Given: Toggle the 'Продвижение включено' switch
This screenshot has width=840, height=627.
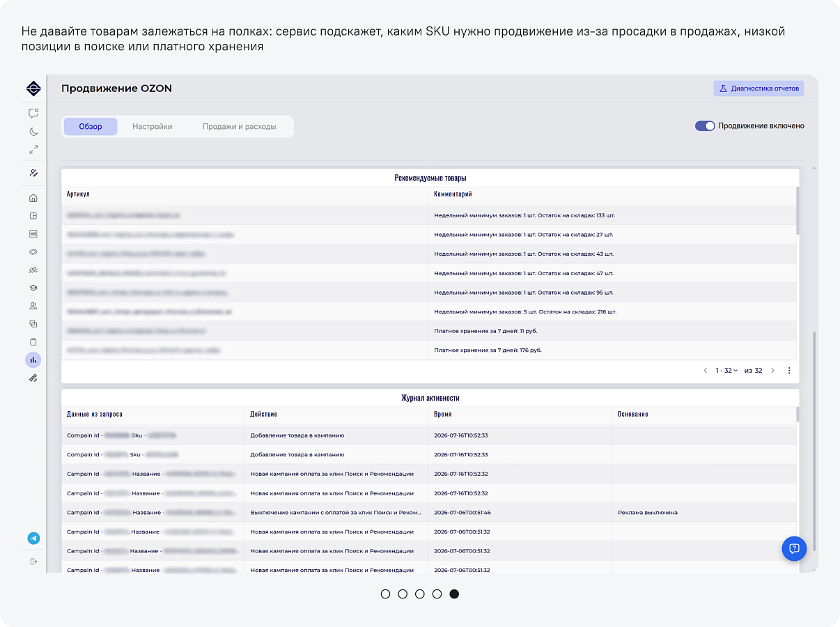Looking at the screenshot, I should [705, 126].
